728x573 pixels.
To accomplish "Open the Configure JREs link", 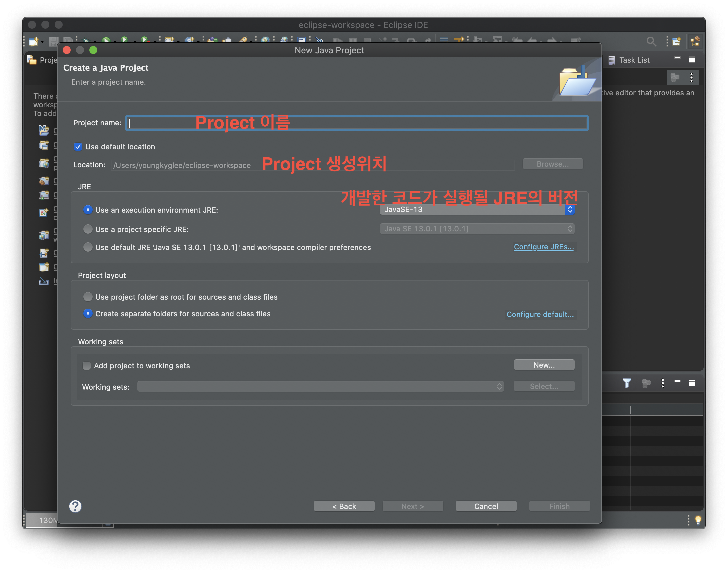I will 544,247.
